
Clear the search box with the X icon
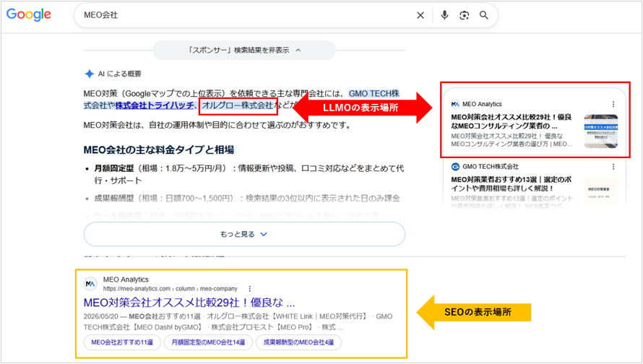(x=420, y=15)
